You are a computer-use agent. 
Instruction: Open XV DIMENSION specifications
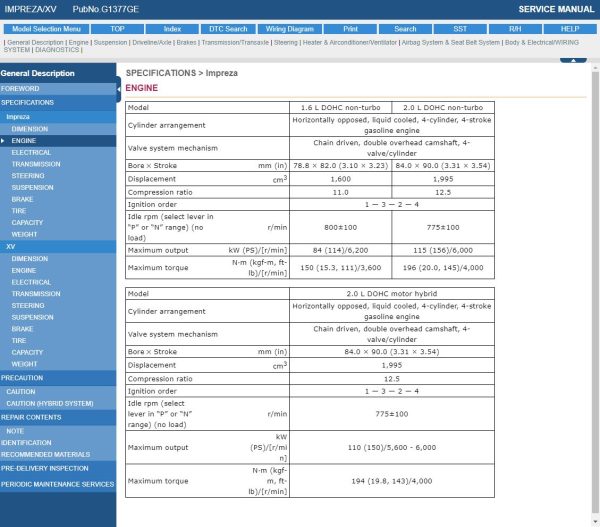click(x=58, y=259)
